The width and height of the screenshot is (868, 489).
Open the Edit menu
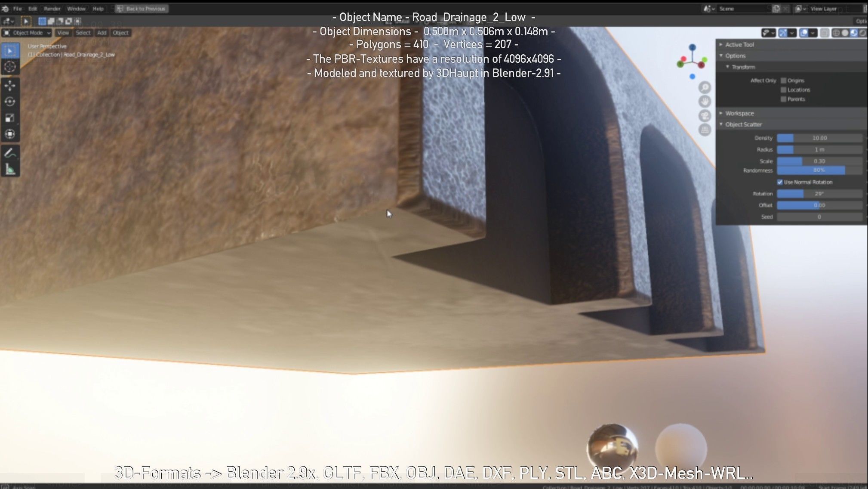point(33,9)
